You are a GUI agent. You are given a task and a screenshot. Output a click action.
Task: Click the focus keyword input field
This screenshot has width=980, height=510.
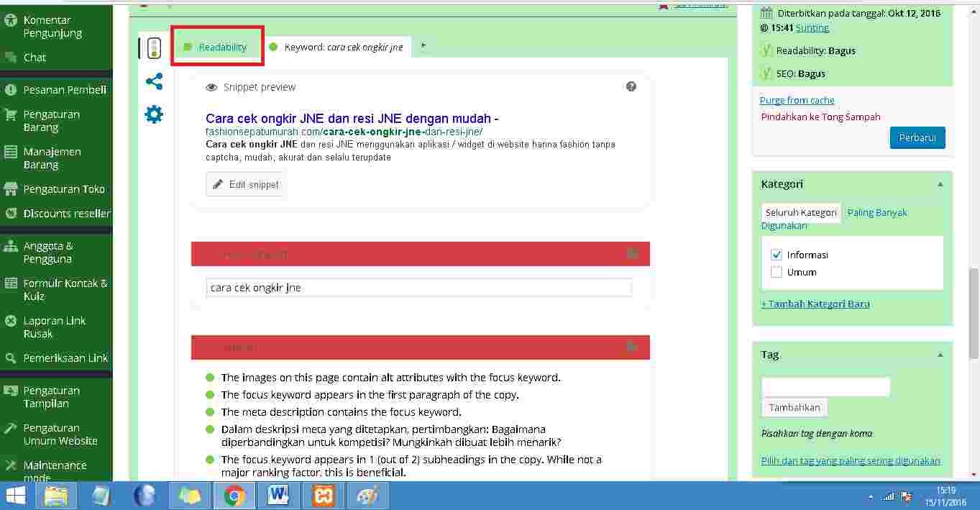418,288
